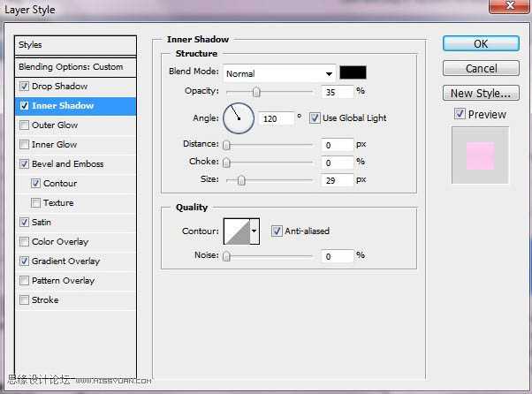Screen dimensions: 532x394
Task: Open the Satin settings row
Action: [x=76, y=222]
